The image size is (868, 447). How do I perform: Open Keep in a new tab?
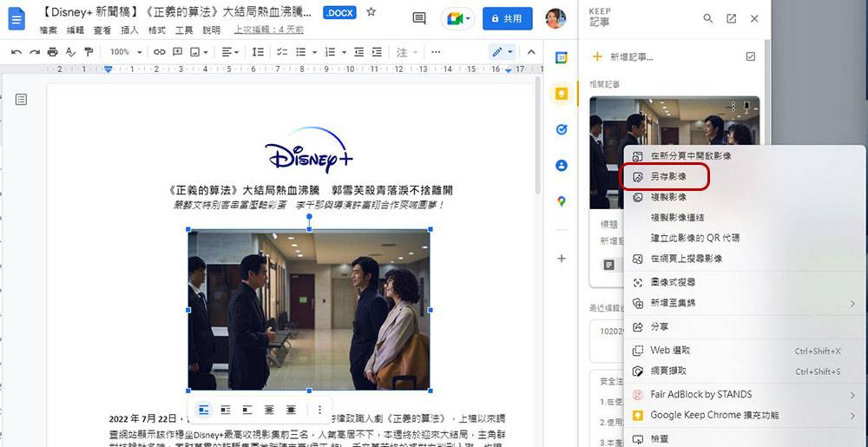pyautogui.click(x=731, y=18)
